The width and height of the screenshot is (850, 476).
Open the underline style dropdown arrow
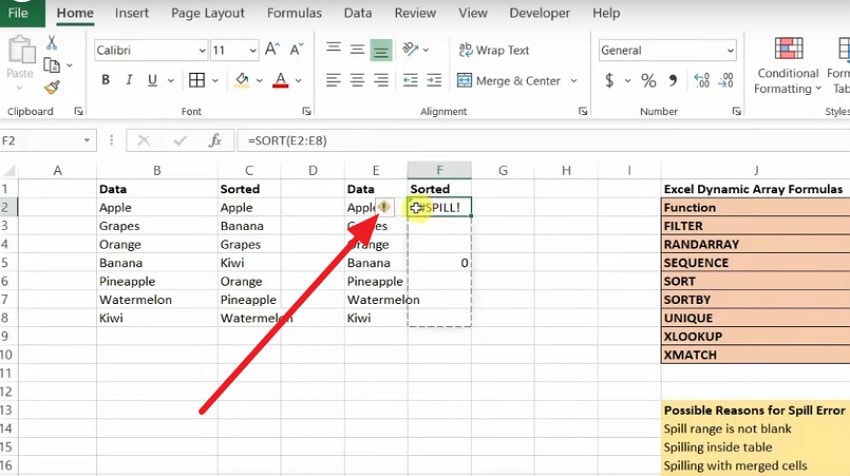[171, 81]
